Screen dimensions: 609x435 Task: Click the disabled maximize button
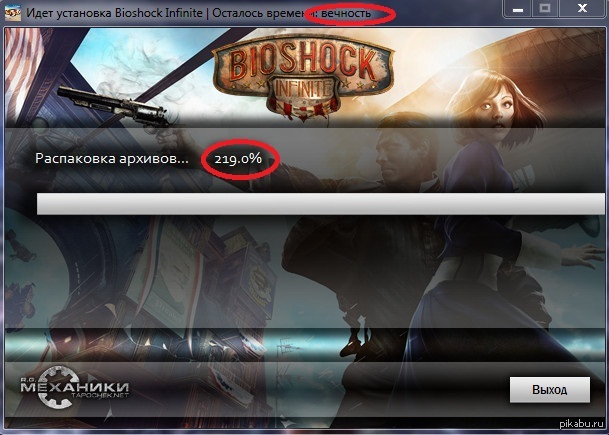(545, 9)
